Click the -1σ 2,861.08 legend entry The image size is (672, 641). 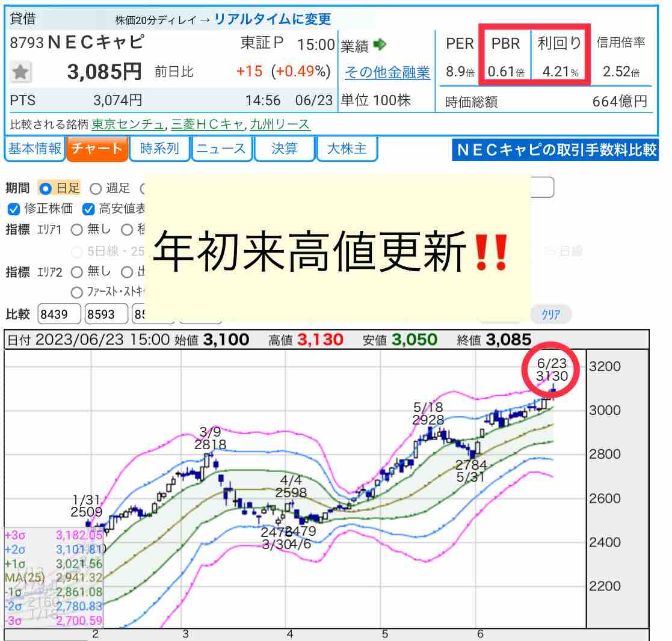point(54,592)
